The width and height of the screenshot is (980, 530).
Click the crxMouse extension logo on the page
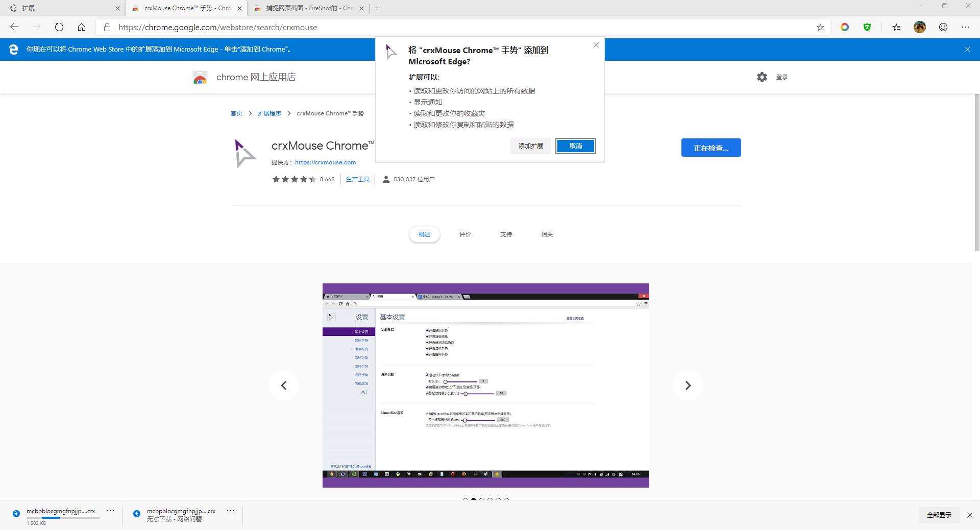(244, 153)
